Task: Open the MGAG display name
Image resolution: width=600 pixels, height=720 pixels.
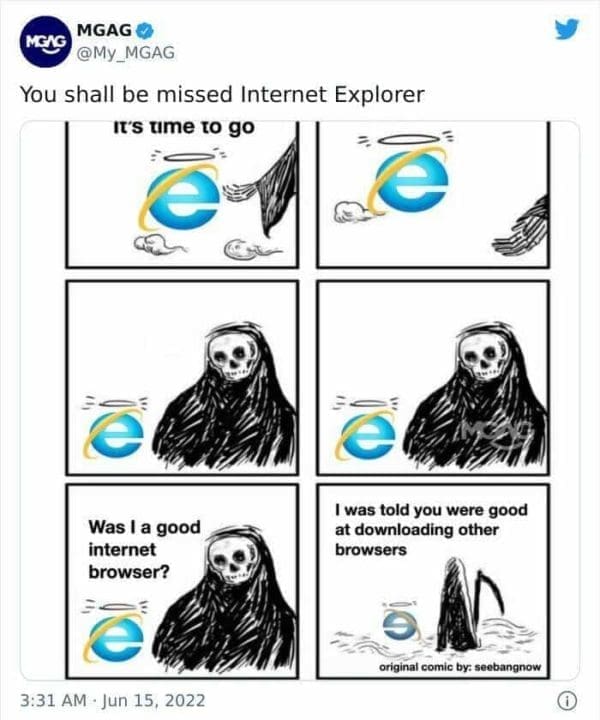Action: 105,30
